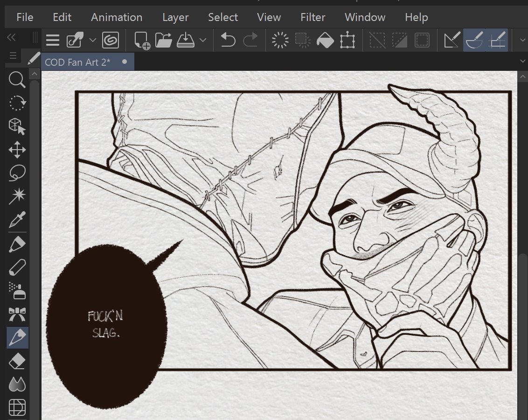Viewport: 528px width, 420px height.
Task: Click the Deselect icon
Action: [377, 41]
